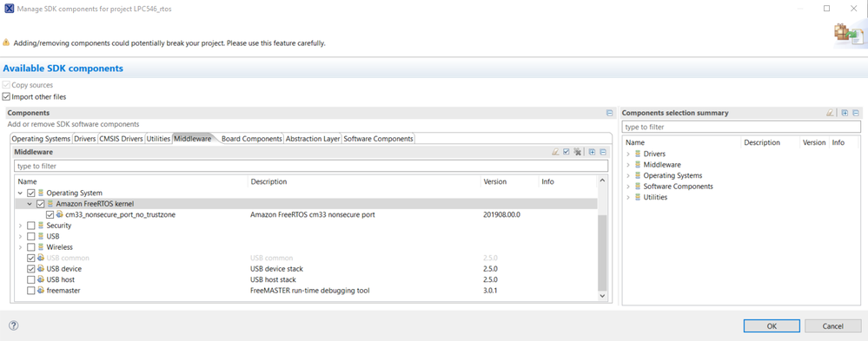This screenshot has width=868, height=341.
Task: Open the Software Components tab
Action: (378, 139)
